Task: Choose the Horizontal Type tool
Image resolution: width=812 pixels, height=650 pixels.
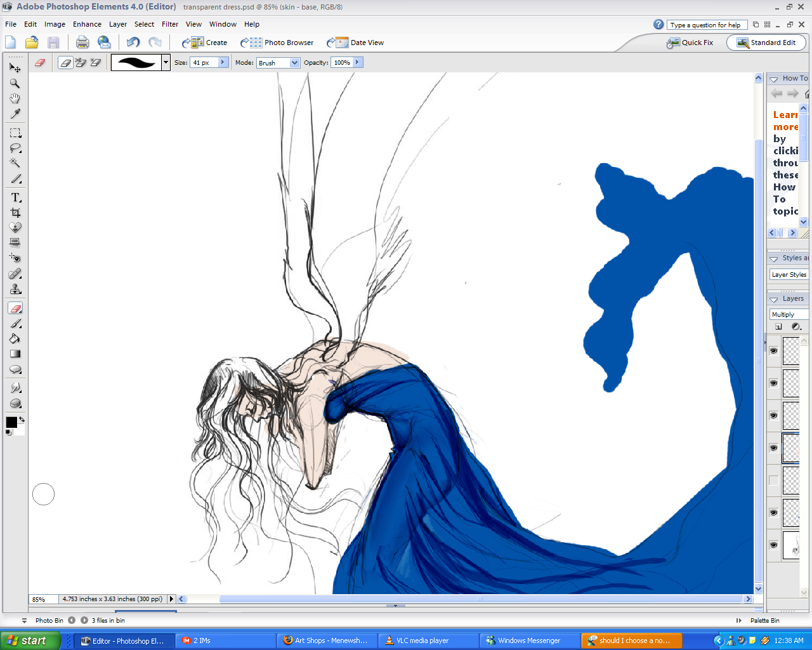Action: point(15,197)
